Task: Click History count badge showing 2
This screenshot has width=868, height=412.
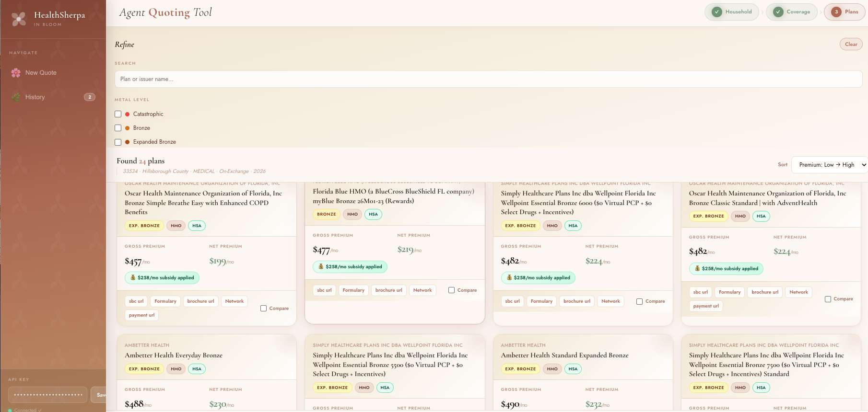Action: pos(90,97)
